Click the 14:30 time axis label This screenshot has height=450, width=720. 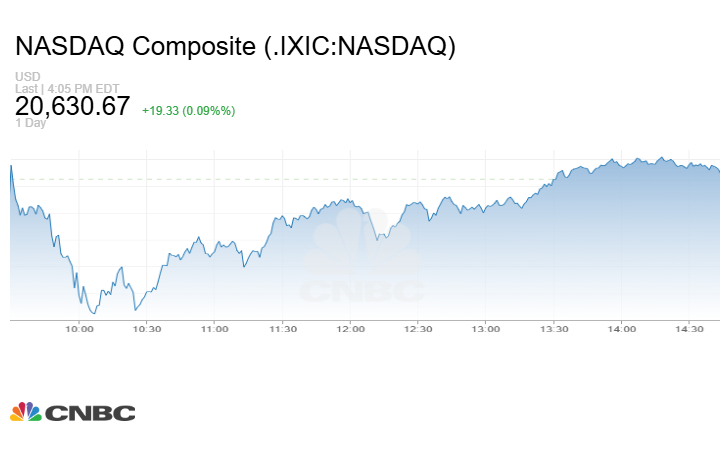690,328
